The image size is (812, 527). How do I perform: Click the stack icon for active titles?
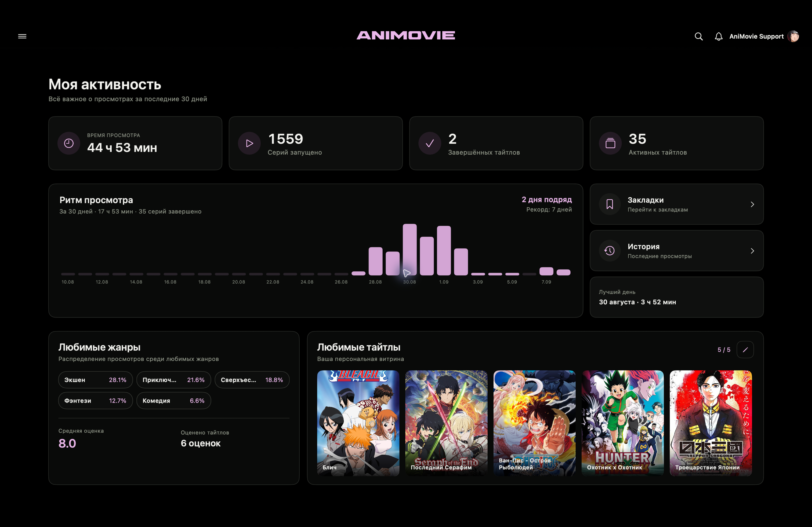click(610, 143)
